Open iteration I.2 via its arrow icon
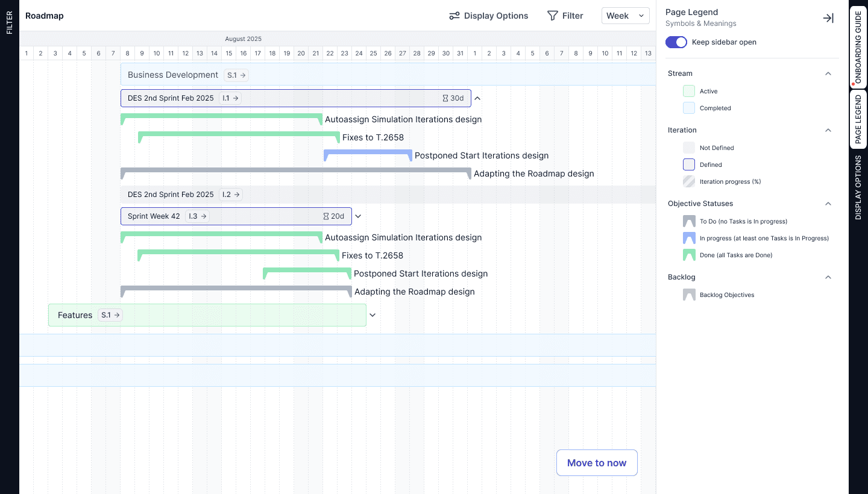 [237, 194]
